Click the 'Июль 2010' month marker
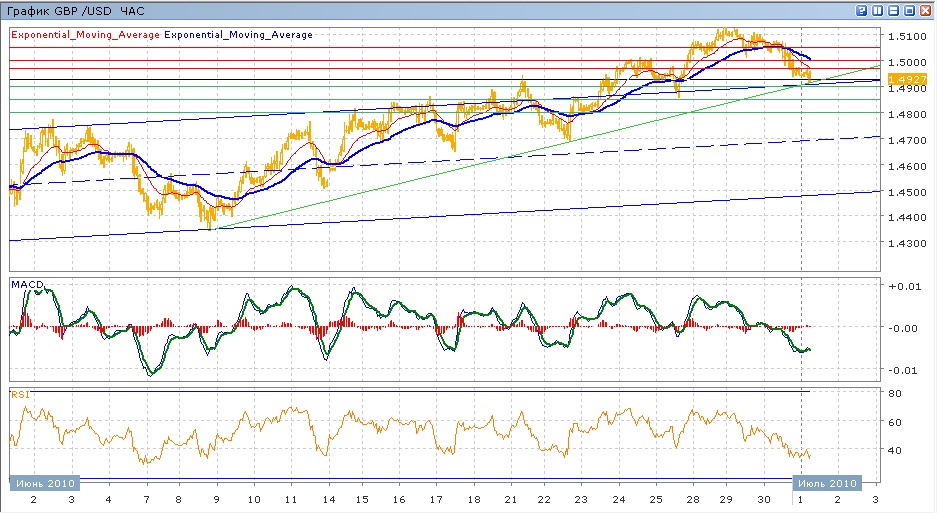 coord(828,483)
